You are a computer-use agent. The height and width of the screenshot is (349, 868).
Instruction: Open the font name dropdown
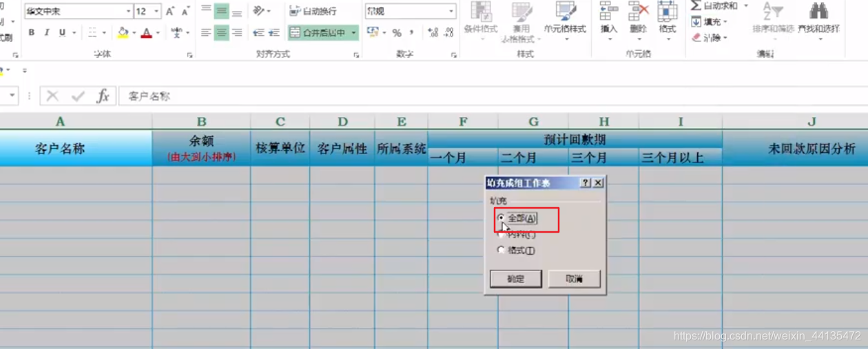128,12
